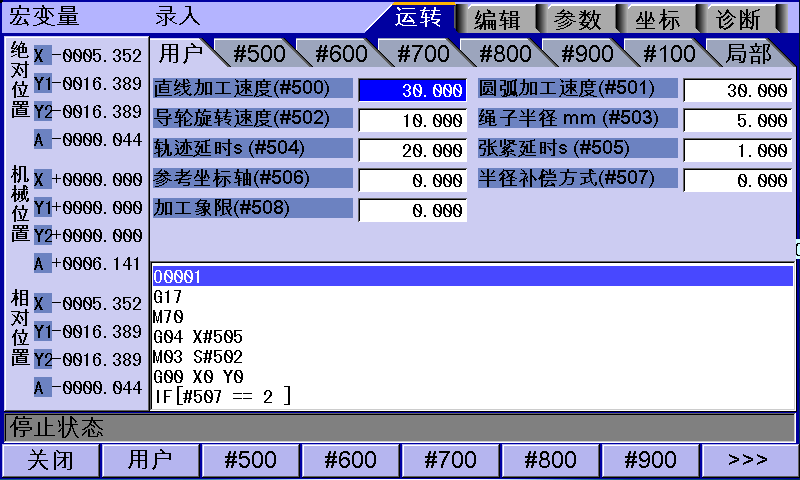Click the relative position Y2 value
The width and height of the screenshot is (800, 480).
tap(97, 359)
